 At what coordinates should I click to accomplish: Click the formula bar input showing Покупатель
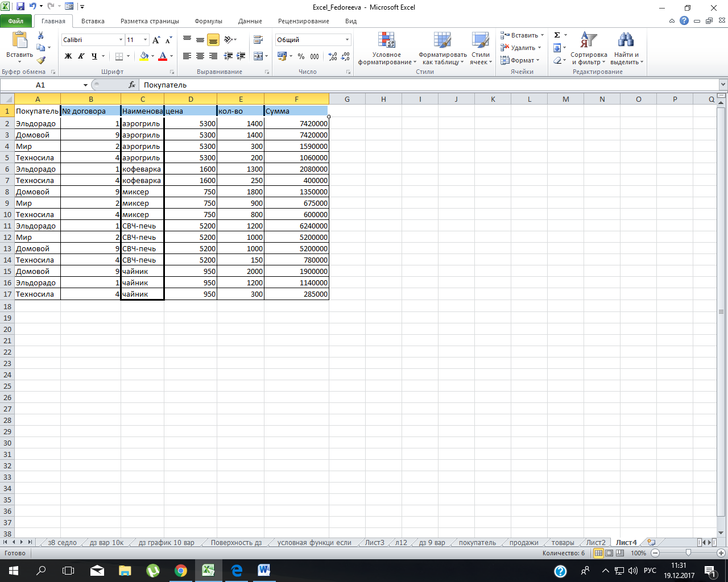pos(429,85)
